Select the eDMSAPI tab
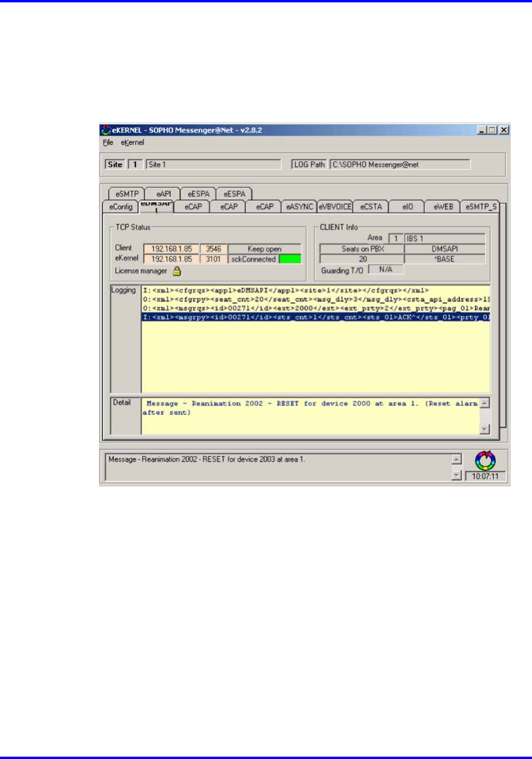The image size is (532, 759). tap(155, 205)
